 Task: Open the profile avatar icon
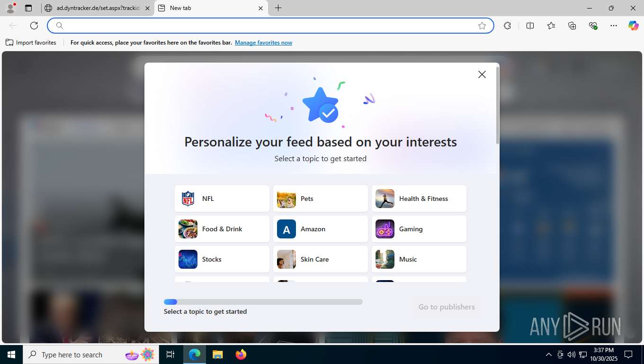(10, 8)
